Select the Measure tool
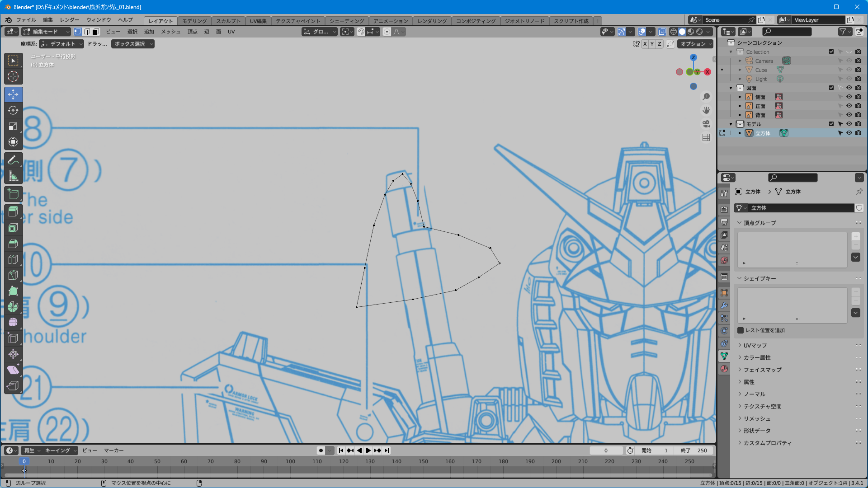The image size is (868, 488). [x=13, y=177]
